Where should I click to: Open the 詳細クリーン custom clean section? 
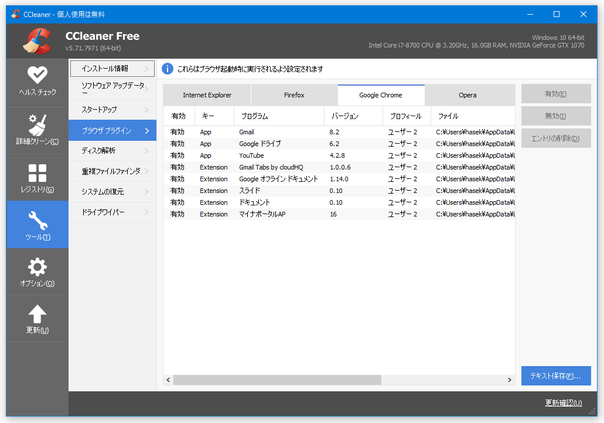(x=37, y=130)
